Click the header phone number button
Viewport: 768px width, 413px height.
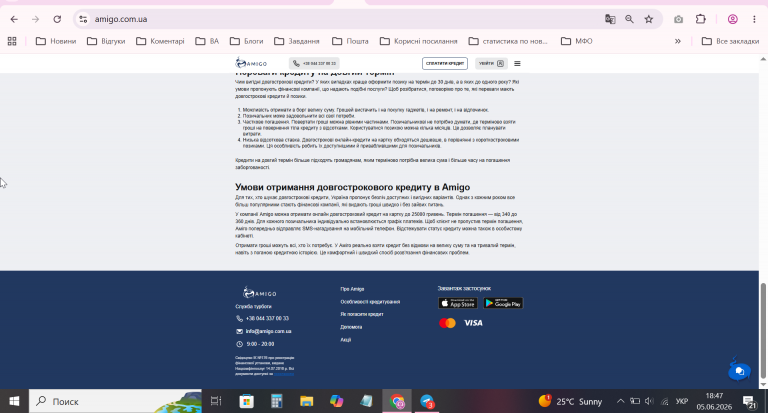314,63
